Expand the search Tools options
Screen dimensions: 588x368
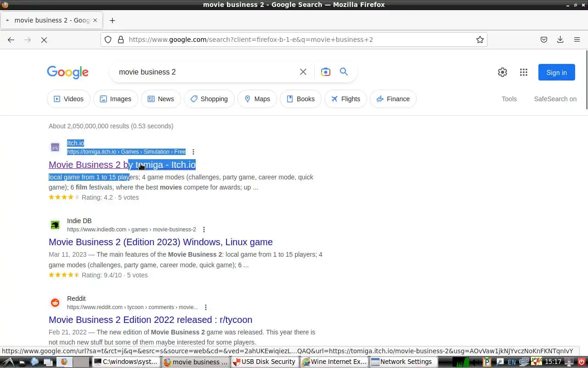pos(509,99)
